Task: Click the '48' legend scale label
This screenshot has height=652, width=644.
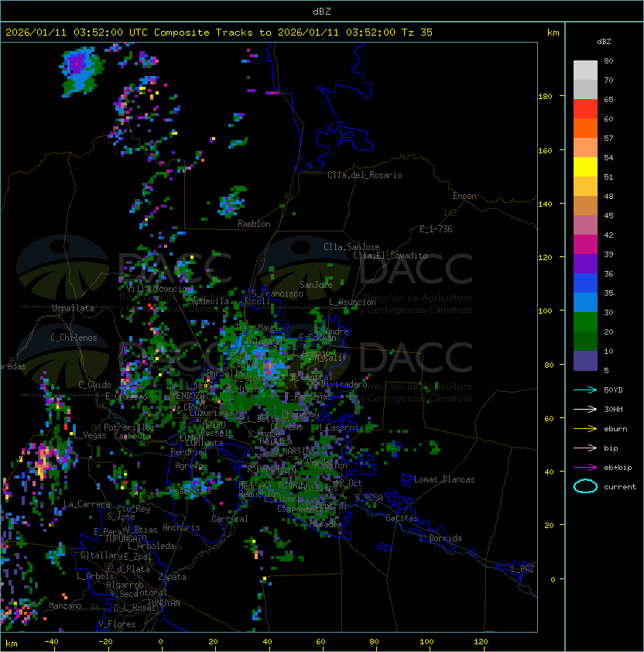Action: (x=608, y=196)
